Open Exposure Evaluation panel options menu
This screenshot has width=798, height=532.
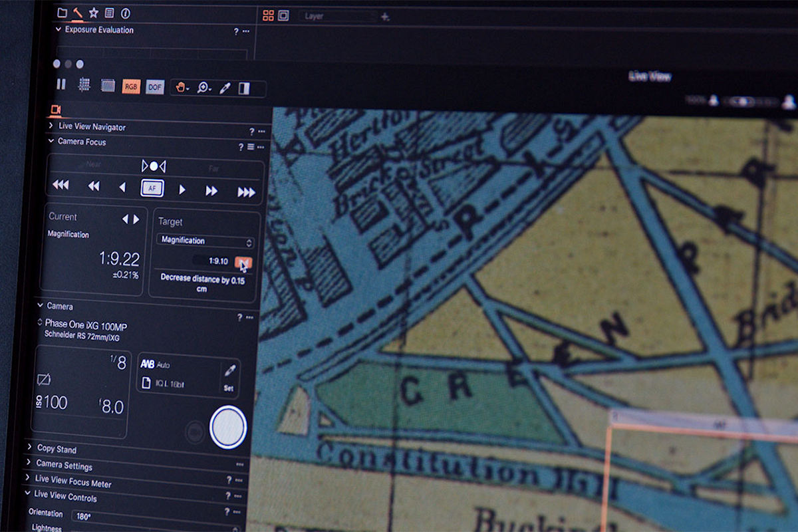[x=246, y=31]
